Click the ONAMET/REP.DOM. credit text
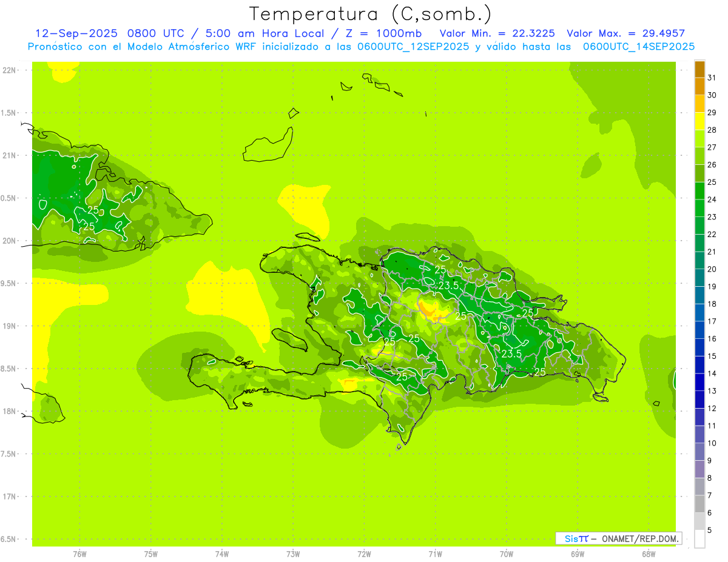728x562 pixels. point(639,538)
